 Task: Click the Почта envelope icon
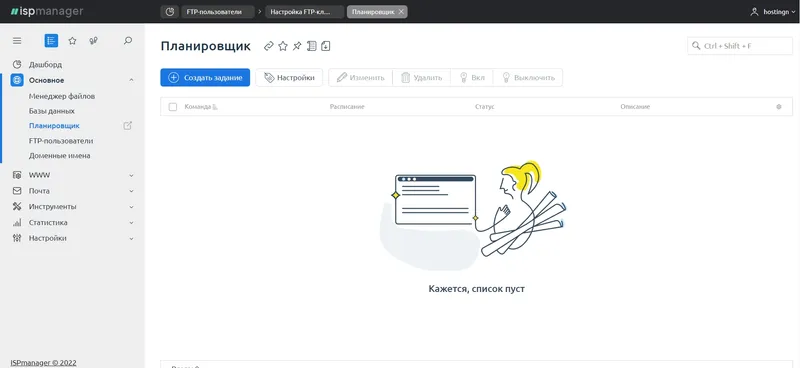coord(17,191)
